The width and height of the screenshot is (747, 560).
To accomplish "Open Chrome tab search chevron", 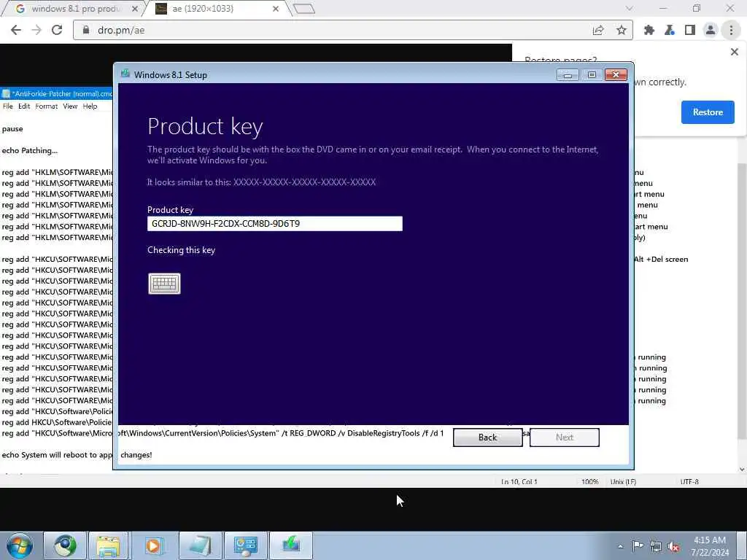I will (x=630, y=8).
